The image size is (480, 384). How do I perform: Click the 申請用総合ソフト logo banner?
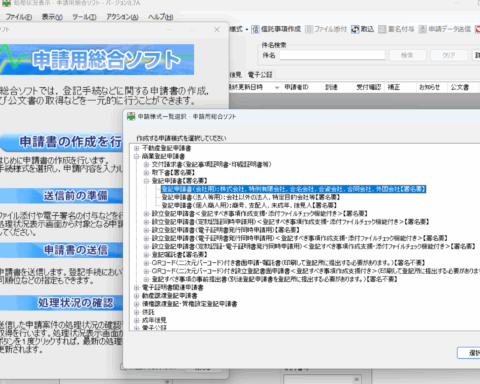(x=97, y=60)
